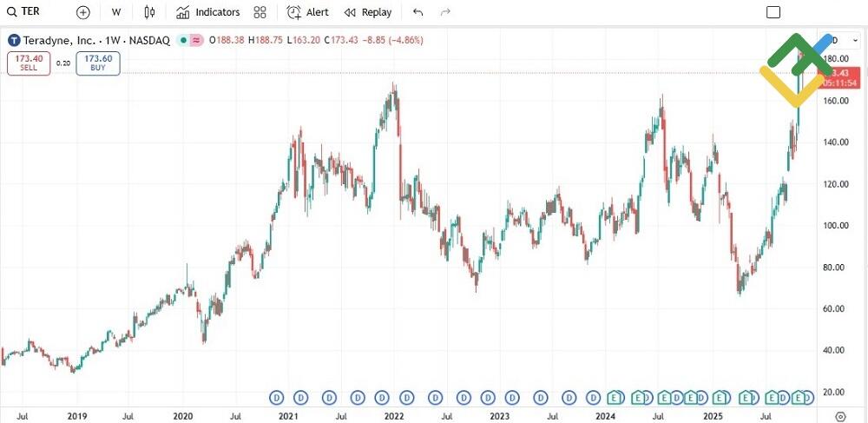Click the 2024 label on time axis
868x423 pixels.
click(x=606, y=415)
